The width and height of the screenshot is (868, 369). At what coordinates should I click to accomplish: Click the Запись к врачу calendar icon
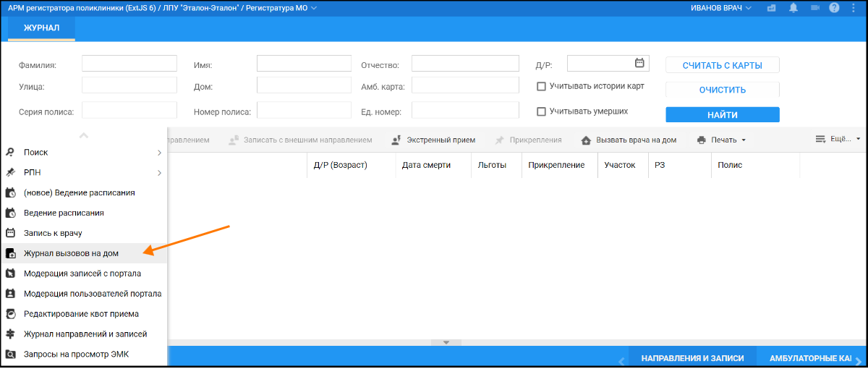pos(10,233)
